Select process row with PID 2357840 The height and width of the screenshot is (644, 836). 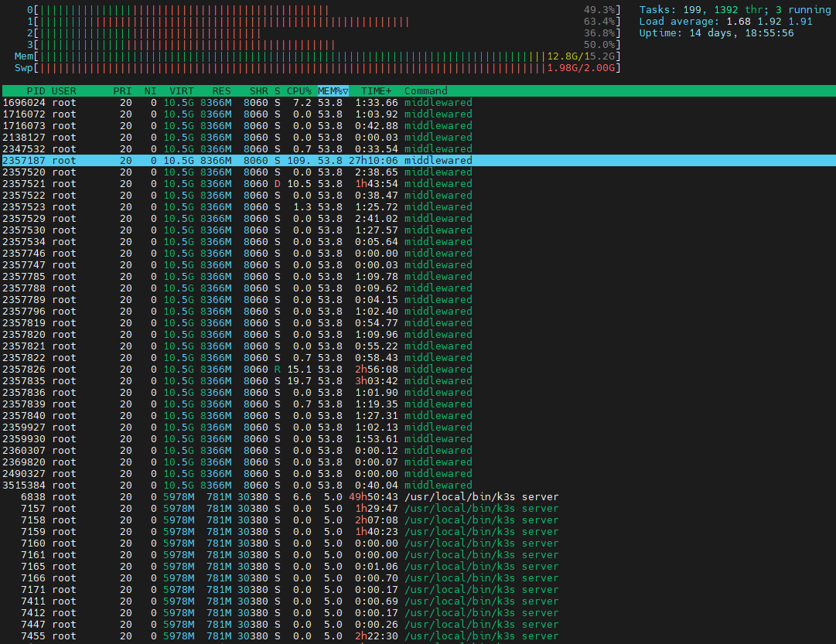(418, 416)
